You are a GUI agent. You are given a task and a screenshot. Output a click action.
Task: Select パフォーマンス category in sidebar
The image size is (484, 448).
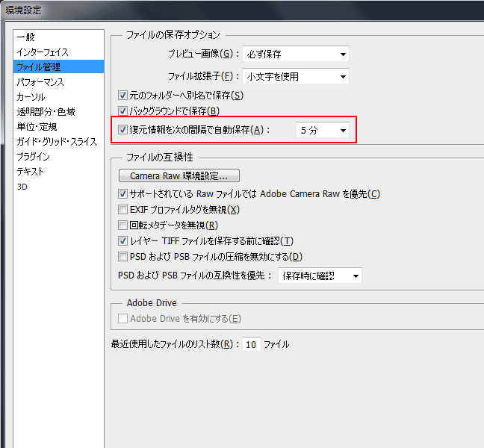(x=40, y=82)
